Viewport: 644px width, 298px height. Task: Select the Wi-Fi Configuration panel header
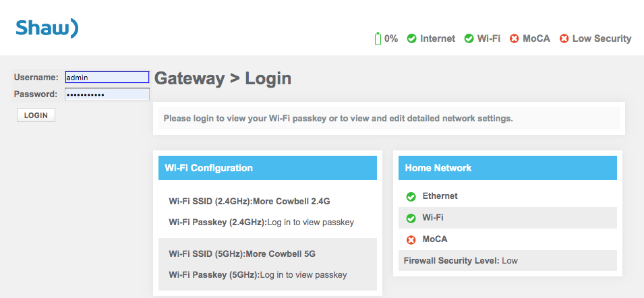(x=268, y=168)
